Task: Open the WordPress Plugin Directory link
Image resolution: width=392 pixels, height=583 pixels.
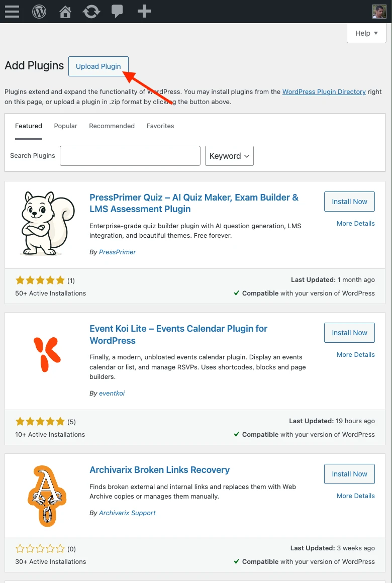Action: pos(324,91)
